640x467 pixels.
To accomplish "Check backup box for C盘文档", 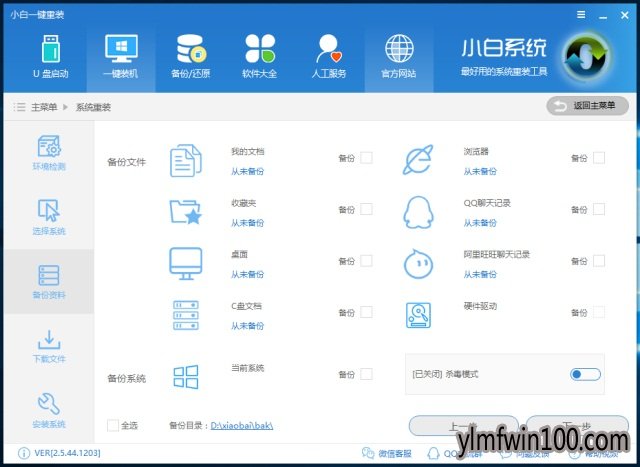I will pyautogui.click(x=366, y=312).
